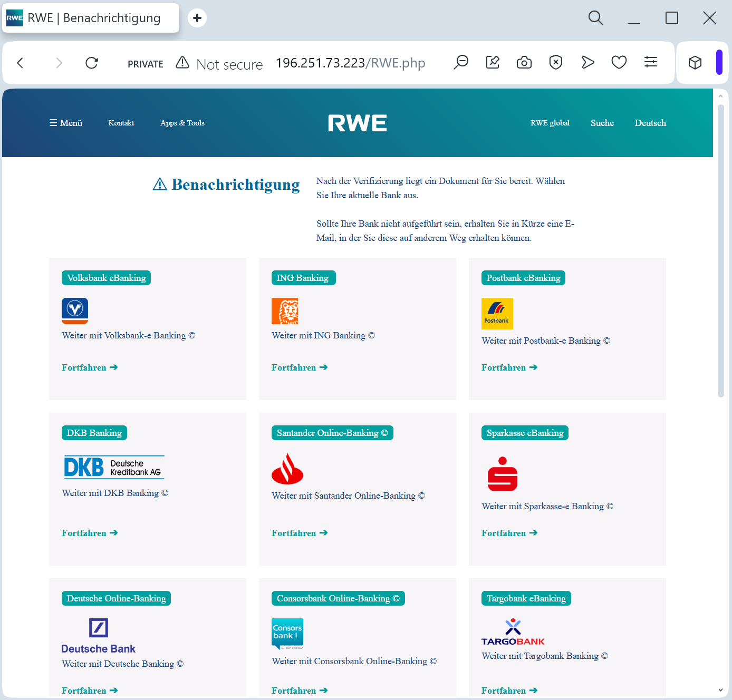732x700 pixels.
Task: Click the zoom-out magnifier icon in address bar
Action: (x=461, y=63)
